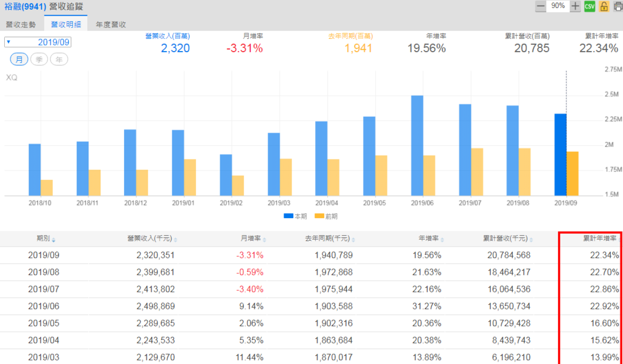Sort table by 去年同期(千元) column

(x=330, y=239)
